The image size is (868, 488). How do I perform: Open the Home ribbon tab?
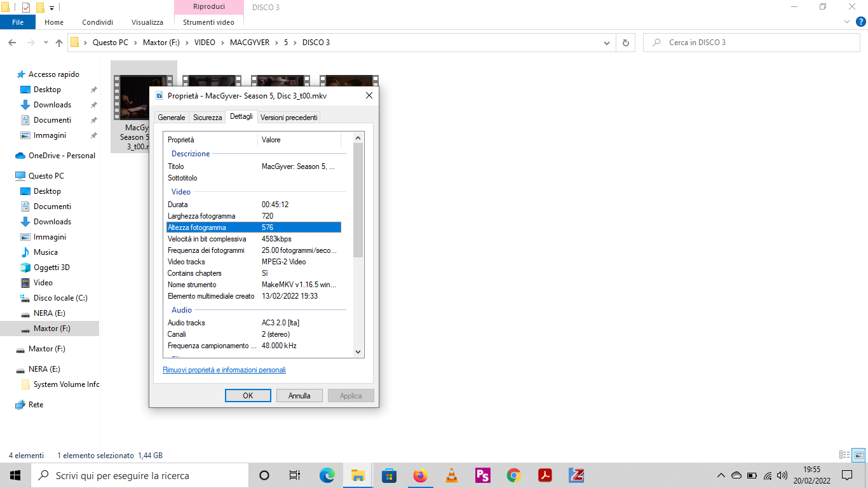click(x=54, y=22)
